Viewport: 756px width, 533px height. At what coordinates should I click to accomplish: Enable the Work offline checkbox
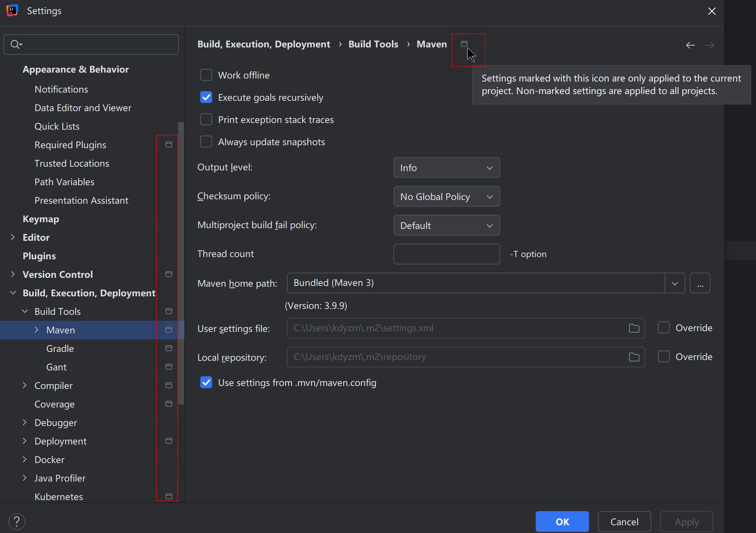point(206,75)
